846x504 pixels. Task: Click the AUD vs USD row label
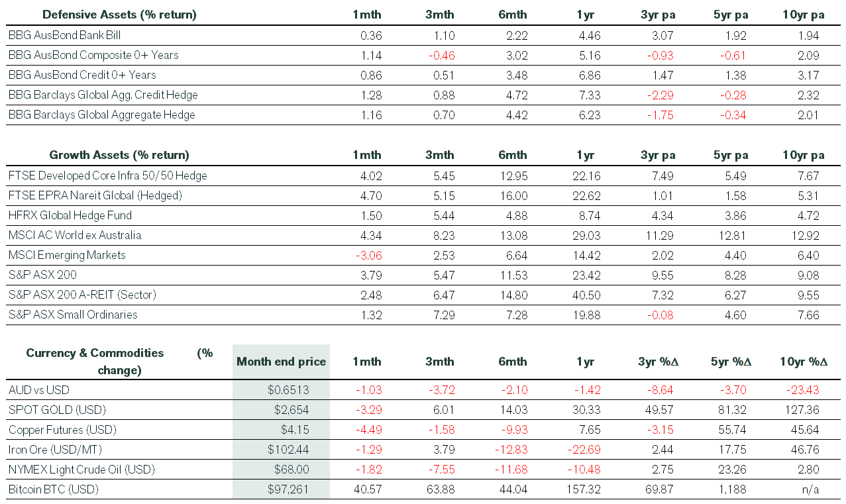click(39, 390)
